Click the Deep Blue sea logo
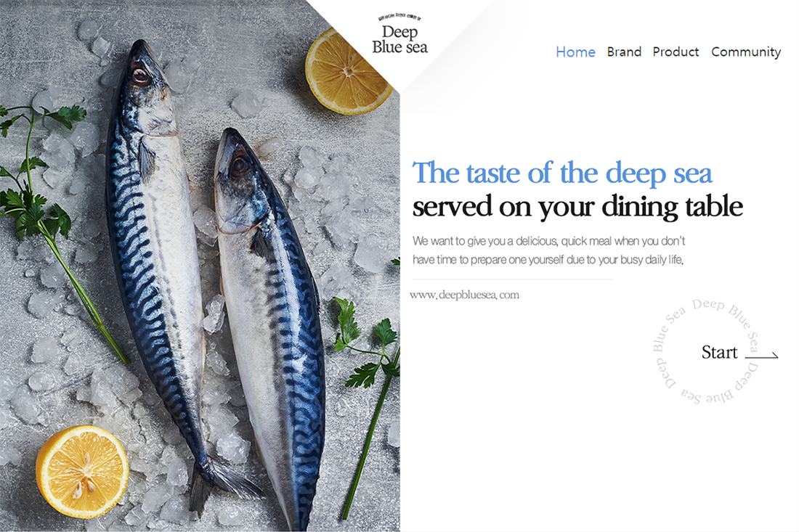This screenshot has width=799, height=532. pos(400,35)
